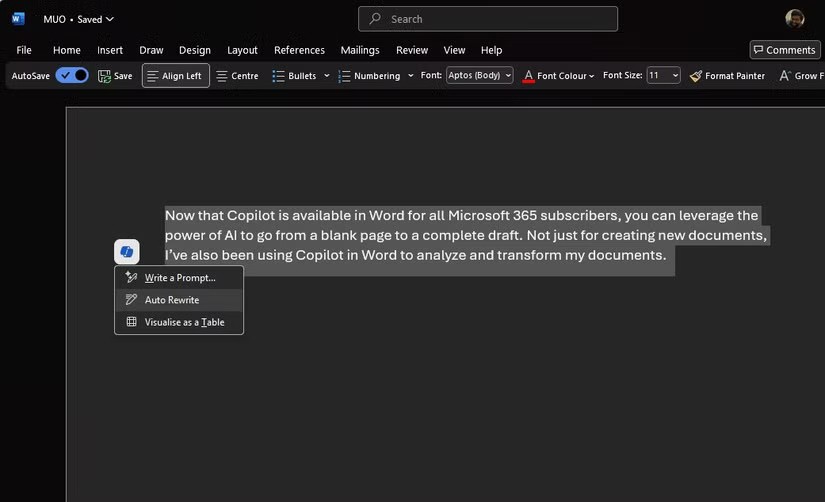Click the Comments button
This screenshot has height=502, width=825.
click(784, 50)
